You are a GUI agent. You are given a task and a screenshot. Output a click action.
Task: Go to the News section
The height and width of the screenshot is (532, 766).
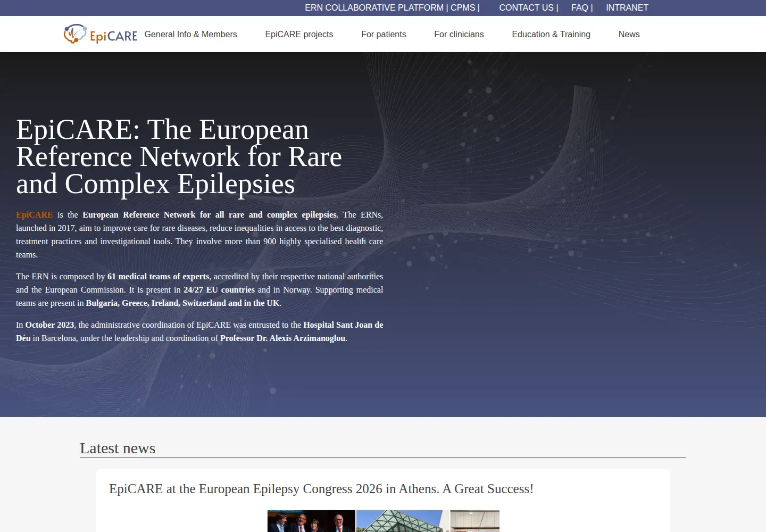tap(629, 34)
